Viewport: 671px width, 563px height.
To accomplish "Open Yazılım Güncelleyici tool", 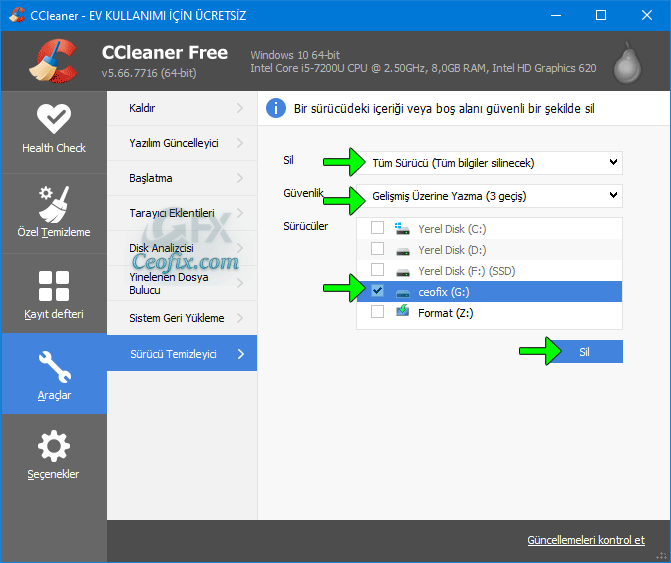I will point(182,143).
